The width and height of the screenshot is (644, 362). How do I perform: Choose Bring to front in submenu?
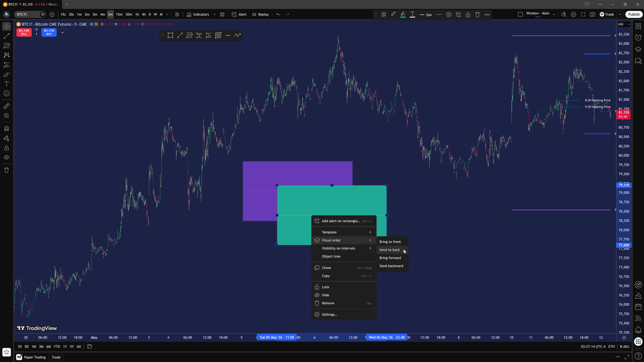point(392,242)
